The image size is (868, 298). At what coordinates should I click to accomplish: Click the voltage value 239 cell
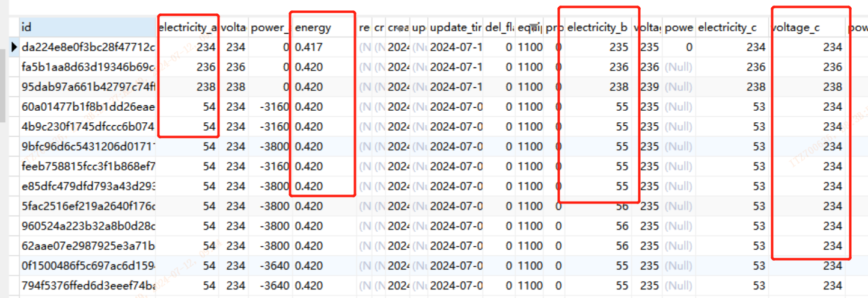pyautogui.click(x=650, y=87)
